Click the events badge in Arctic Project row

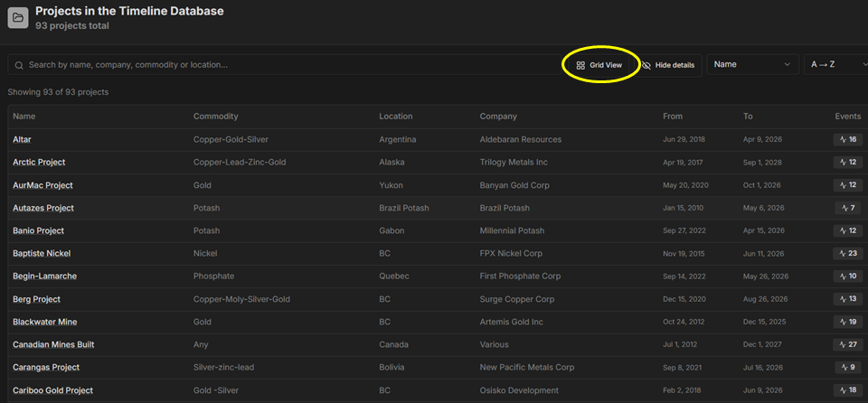848,163
